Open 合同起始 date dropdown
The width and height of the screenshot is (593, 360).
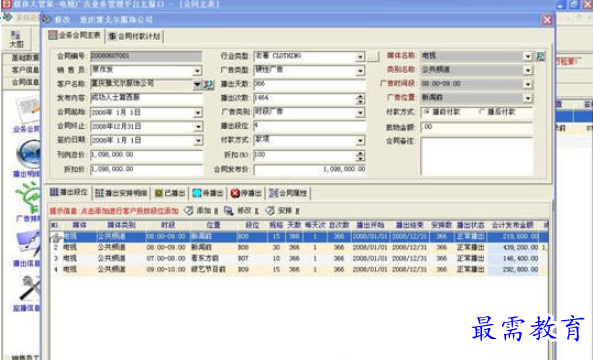coord(198,113)
